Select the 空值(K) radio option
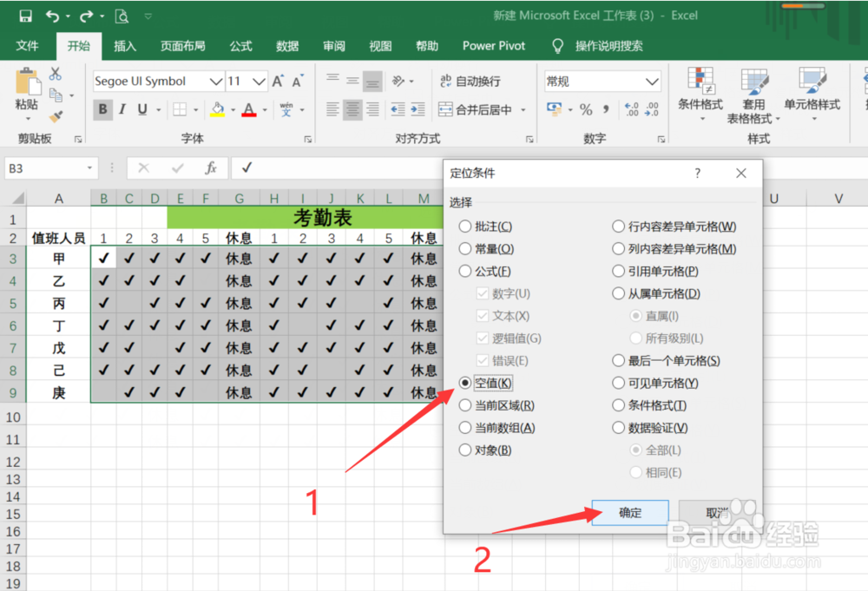This screenshot has width=868, height=591. click(485, 383)
